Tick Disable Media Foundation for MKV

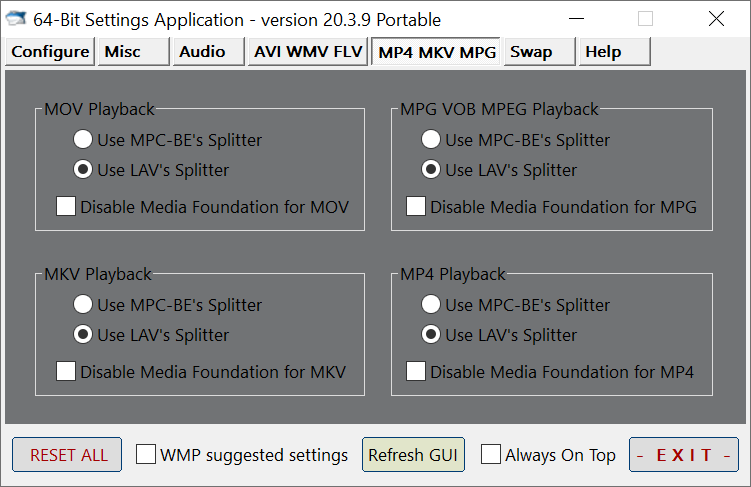point(66,372)
